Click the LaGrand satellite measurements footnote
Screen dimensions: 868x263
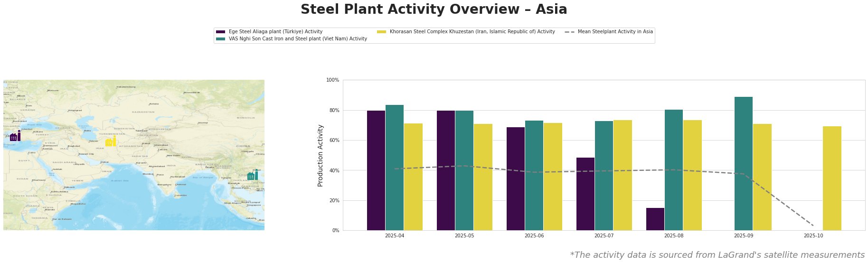[x=717, y=255]
